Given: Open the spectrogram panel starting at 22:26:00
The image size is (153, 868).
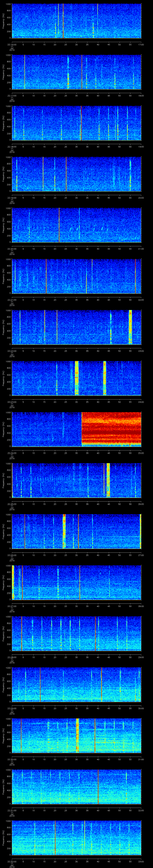Looking at the screenshot, I should tap(76, 531).
